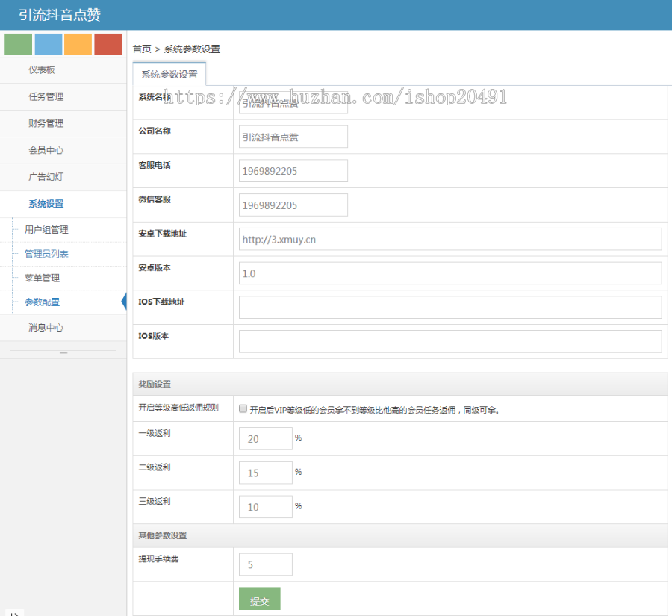
Task: Open 管理员列表 submenu item
Action: click(46, 254)
